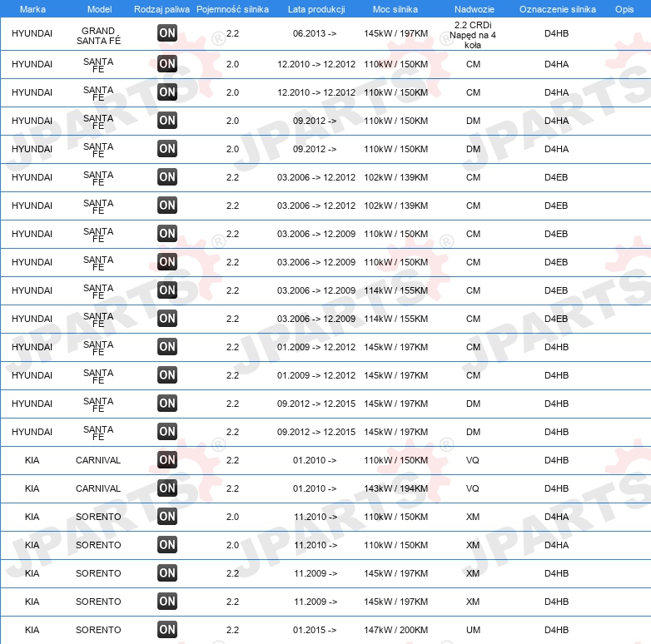Click the ON icon in SORENTO 01.2015 row

(167, 630)
